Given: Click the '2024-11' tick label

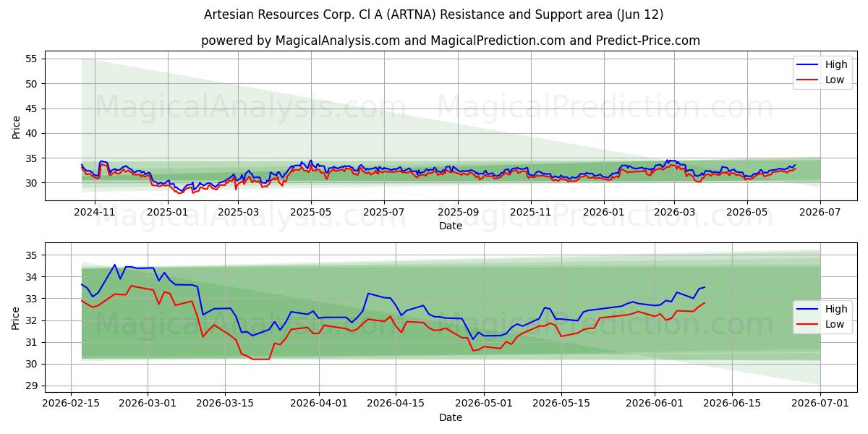Looking at the screenshot, I should [x=95, y=211].
